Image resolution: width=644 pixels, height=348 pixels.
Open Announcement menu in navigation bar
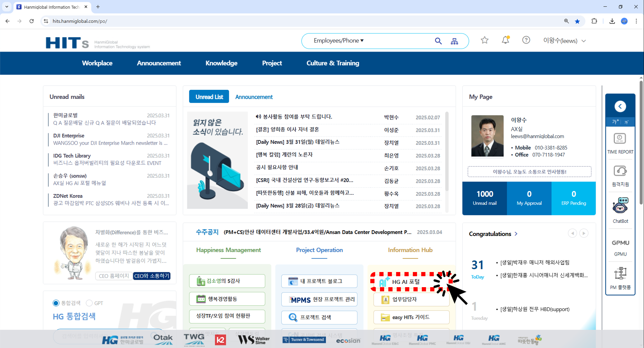tap(159, 63)
